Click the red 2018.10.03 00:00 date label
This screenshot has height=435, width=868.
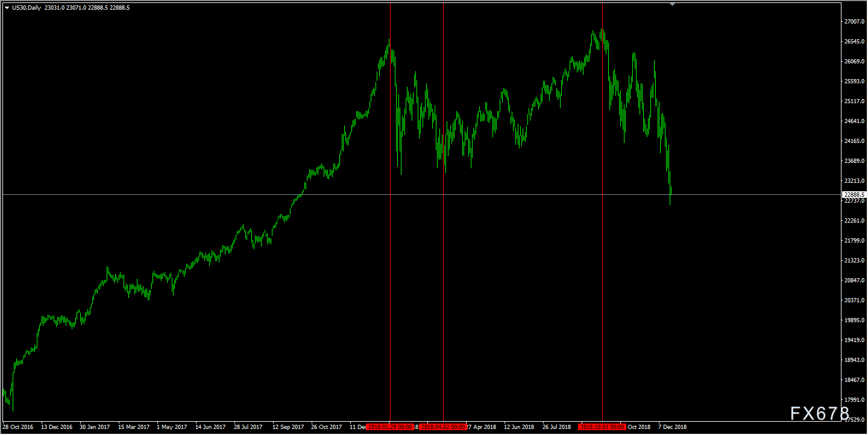(602, 427)
